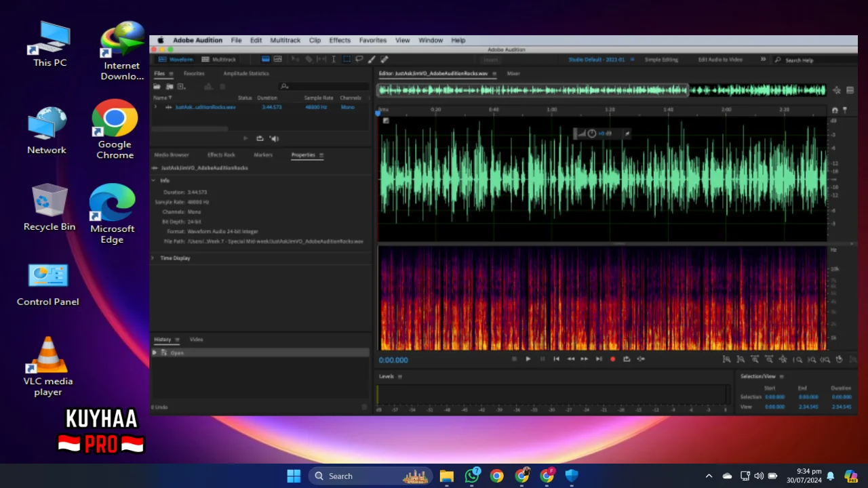Image resolution: width=868 pixels, height=488 pixels.
Task: Open the File menu
Action: pos(236,40)
